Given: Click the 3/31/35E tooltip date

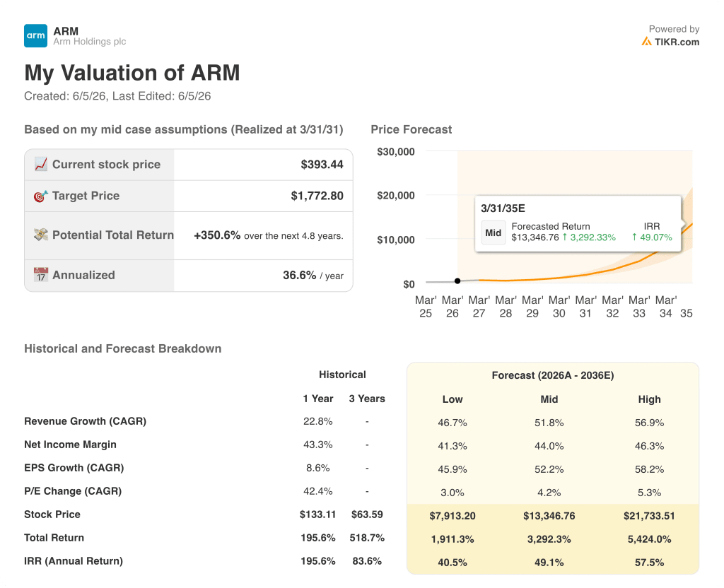Looking at the screenshot, I should pyautogui.click(x=503, y=208).
